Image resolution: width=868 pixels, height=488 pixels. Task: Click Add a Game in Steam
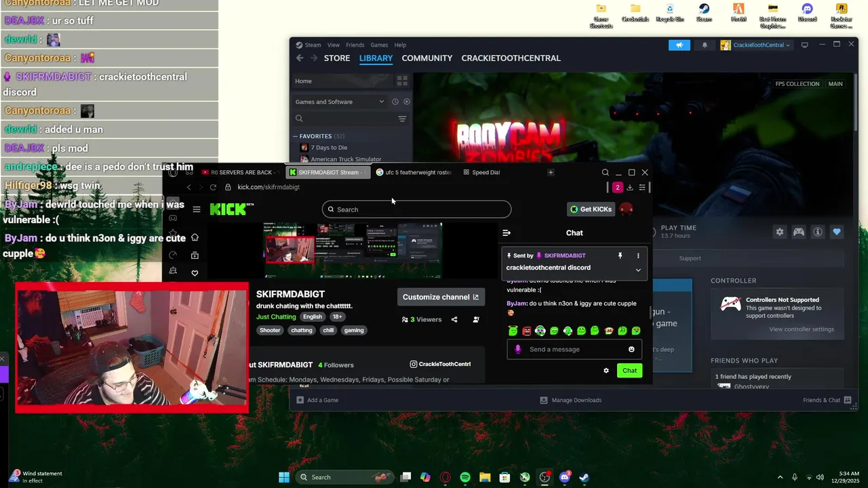click(x=317, y=401)
